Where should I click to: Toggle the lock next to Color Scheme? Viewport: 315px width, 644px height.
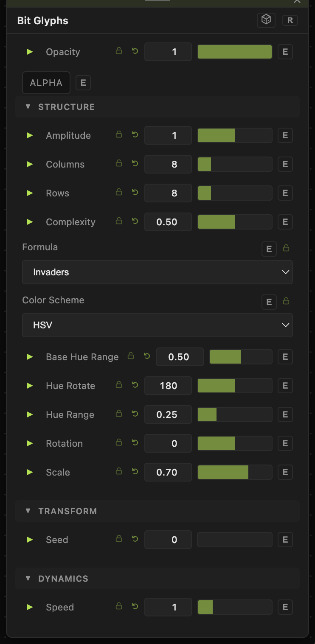pos(286,301)
